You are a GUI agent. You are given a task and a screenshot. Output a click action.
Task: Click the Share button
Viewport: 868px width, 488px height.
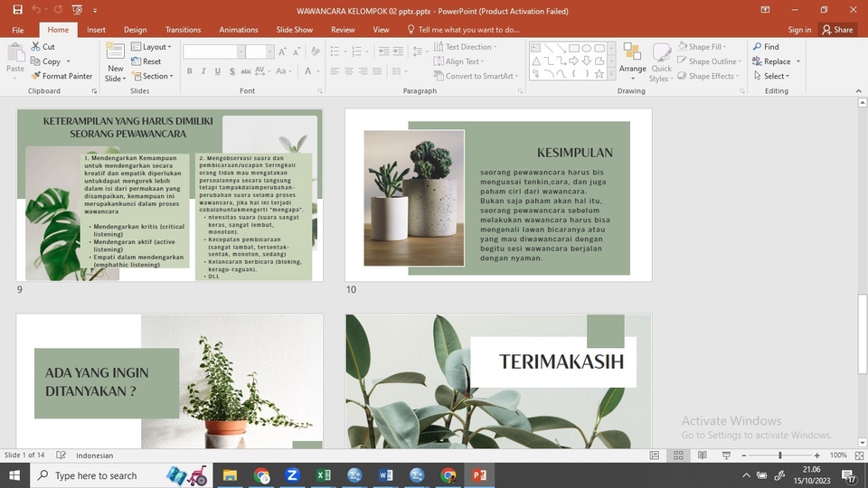[837, 30]
